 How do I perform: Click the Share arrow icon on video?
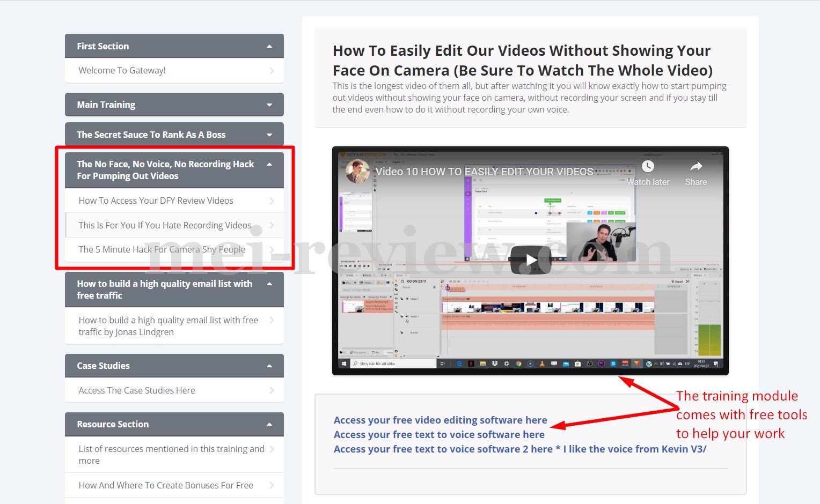[x=695, y=167]
